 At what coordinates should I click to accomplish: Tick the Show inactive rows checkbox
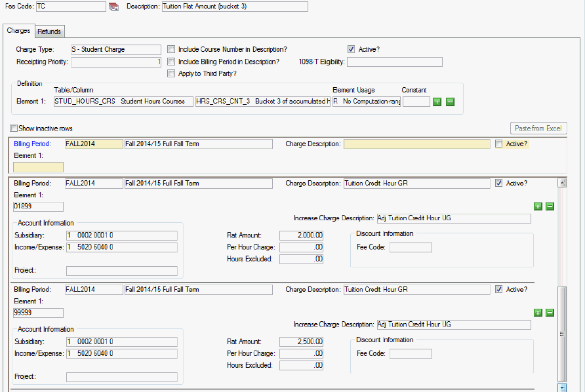14,128
